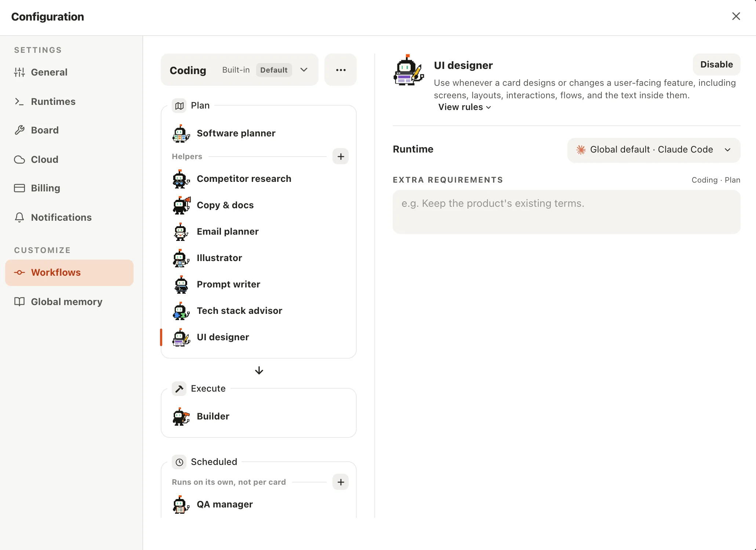Image resolution: width=756 pixels, height=550 pixels.
Task: Close the Configuration dialog
Action: [736, 16]
